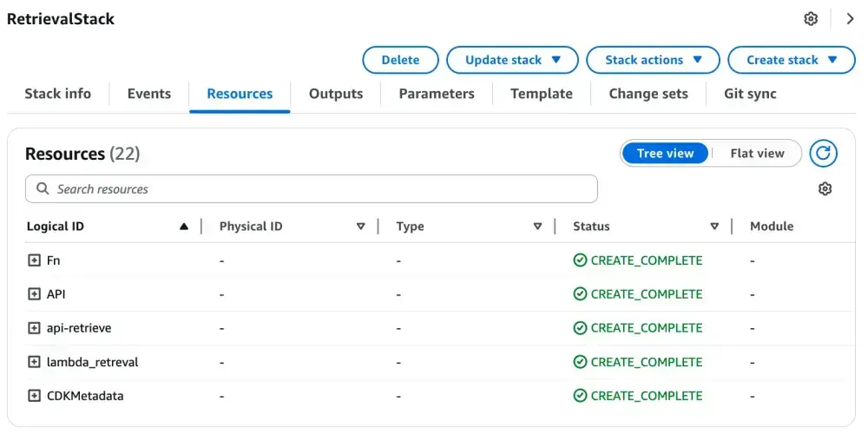This screenshot has height=441, width=868.
Task: Click the Type column sort arrow
Action: (537, 227)
